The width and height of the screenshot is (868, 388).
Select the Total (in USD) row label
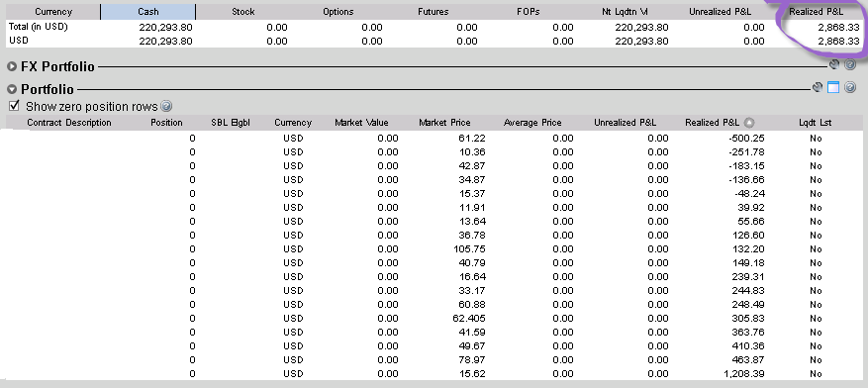click(39, 27)
